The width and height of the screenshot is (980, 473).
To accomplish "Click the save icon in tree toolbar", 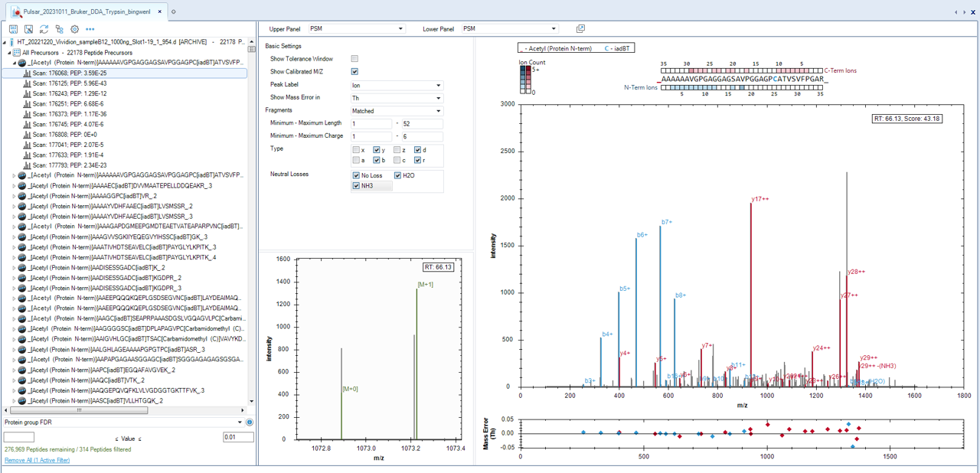I will (x=13, y=29).
